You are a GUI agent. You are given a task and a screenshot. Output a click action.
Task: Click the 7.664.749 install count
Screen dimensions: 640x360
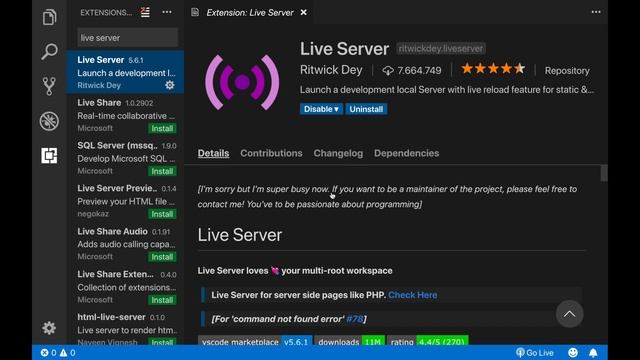(x=419, y=71)
